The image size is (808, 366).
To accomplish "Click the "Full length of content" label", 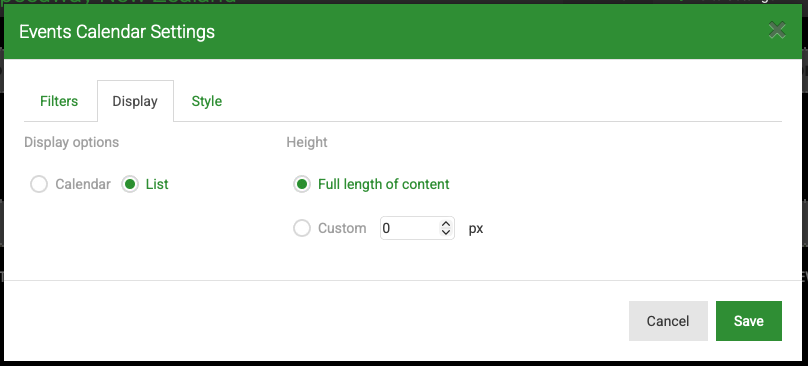I will 383,184.
